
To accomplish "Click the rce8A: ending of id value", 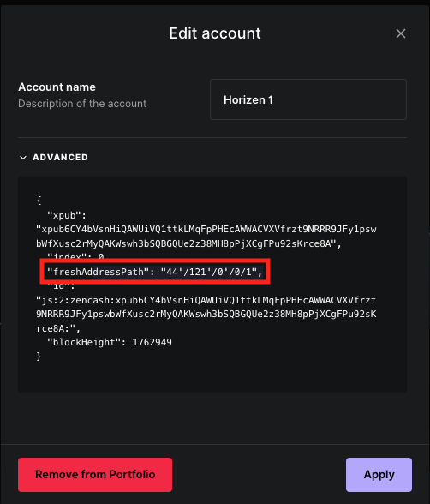I will point(57,328).
